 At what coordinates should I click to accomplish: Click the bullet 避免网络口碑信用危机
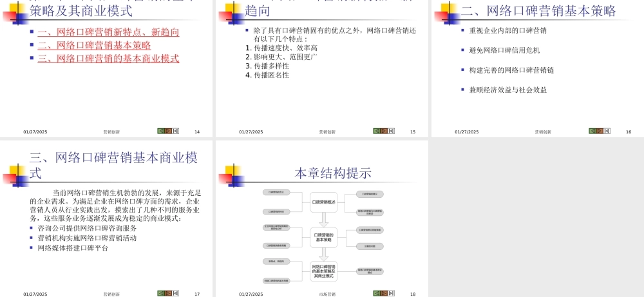(505, 50)
